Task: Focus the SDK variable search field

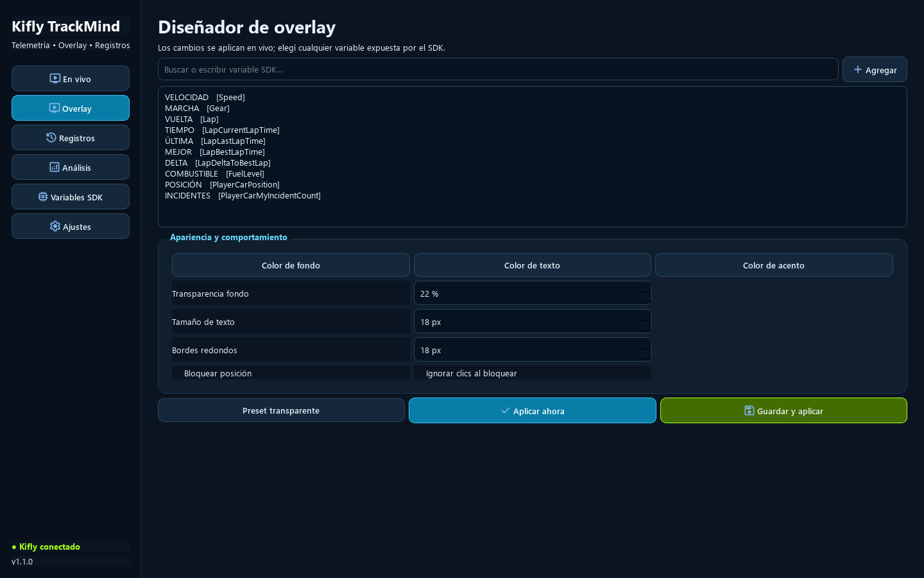Action: point(498,69)
